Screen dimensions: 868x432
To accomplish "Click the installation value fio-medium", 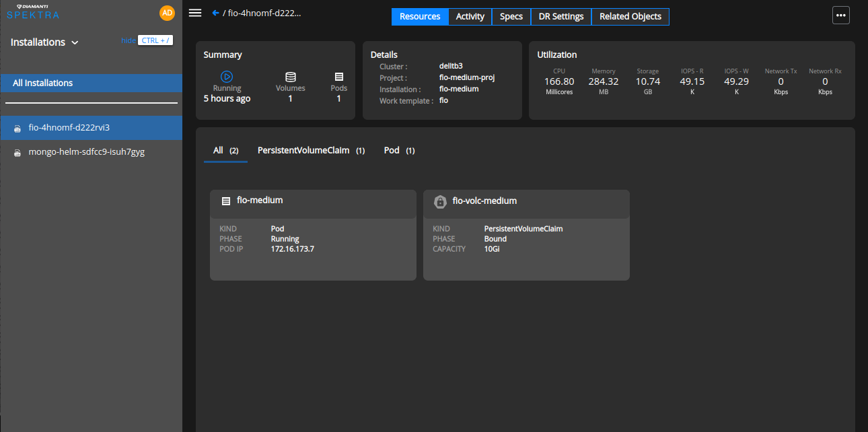I will click(x=459, y=89).
